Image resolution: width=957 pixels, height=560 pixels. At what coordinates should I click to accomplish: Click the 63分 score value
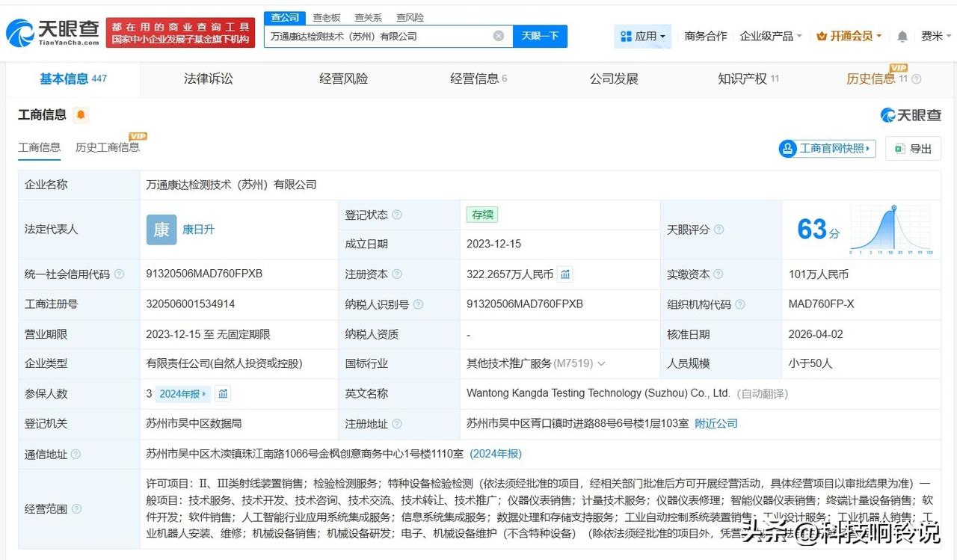point(818,230)
